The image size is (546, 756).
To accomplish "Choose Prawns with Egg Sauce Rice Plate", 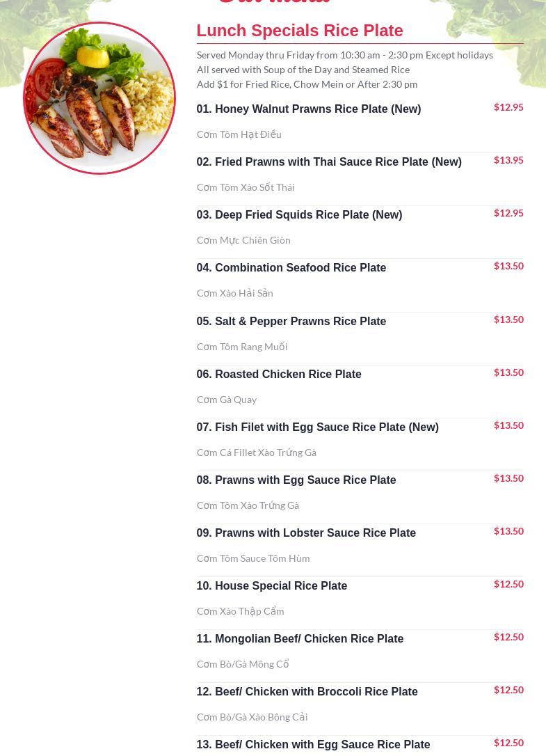I will 296,480.
